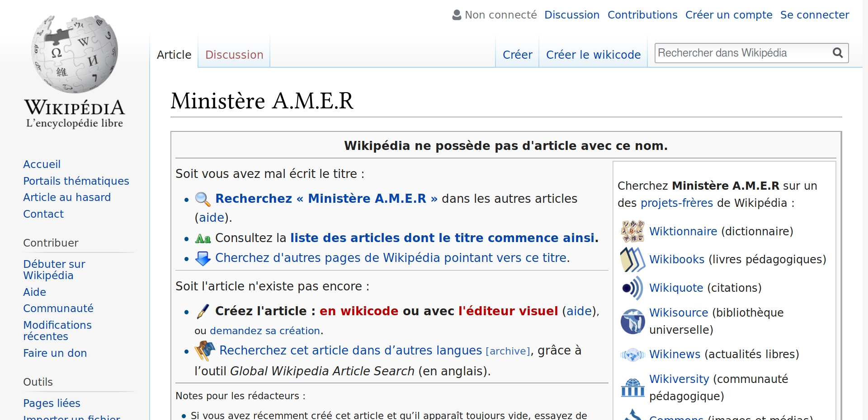Open the Créer le wikicode tab
Image resolution: width=868 pixels, height=420 pixels.
pos(593,55)
